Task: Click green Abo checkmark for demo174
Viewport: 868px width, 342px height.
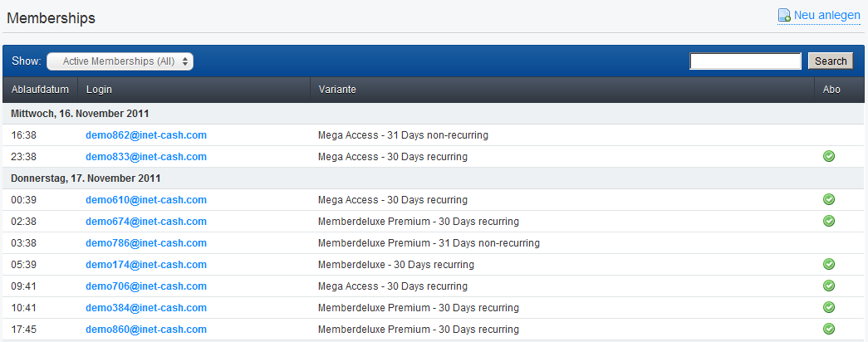Action: 829,264
